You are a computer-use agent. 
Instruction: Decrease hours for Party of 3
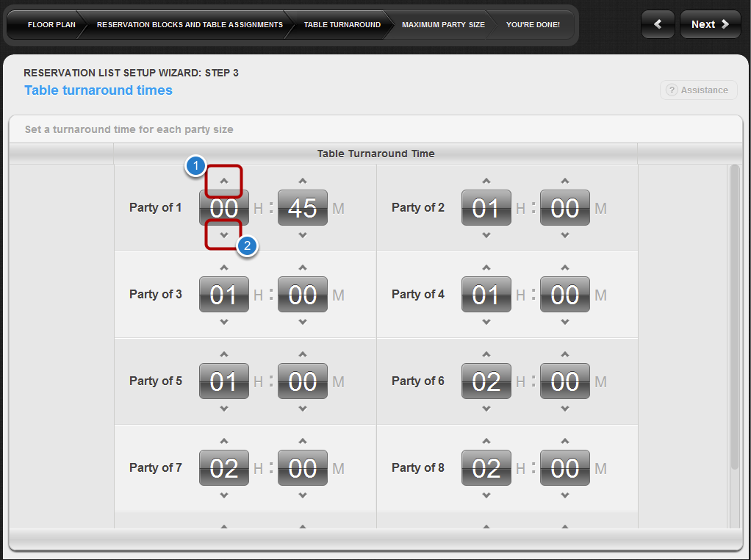point(224,322)
